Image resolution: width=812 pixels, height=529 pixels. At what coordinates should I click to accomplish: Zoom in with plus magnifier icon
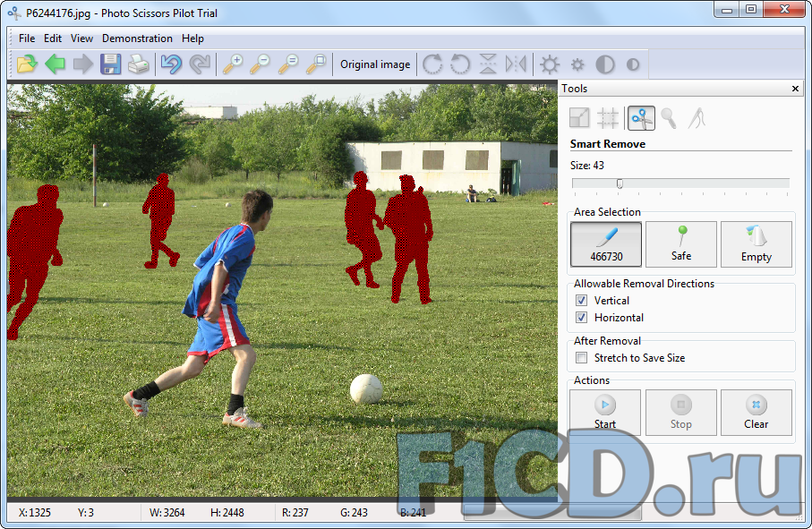click(233, 64)
